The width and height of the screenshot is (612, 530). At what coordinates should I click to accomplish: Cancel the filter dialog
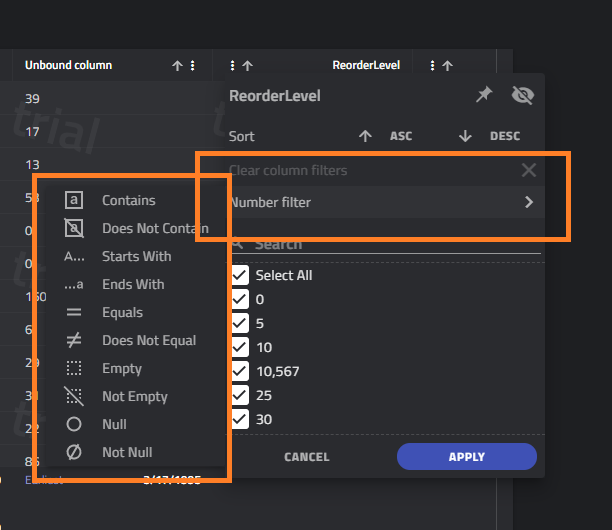[x=307, y=457]
